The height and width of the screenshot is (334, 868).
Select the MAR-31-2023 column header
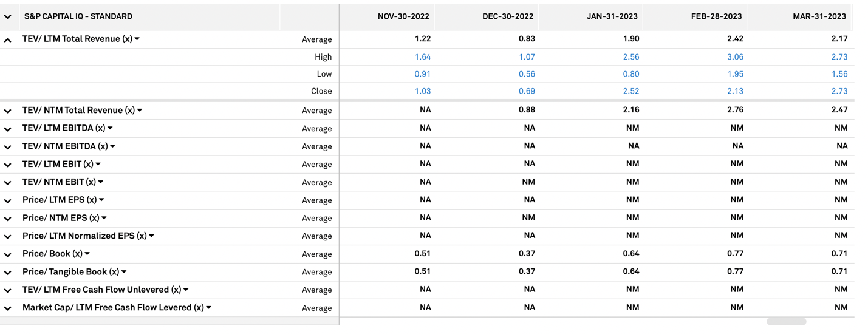pos(819,17)
